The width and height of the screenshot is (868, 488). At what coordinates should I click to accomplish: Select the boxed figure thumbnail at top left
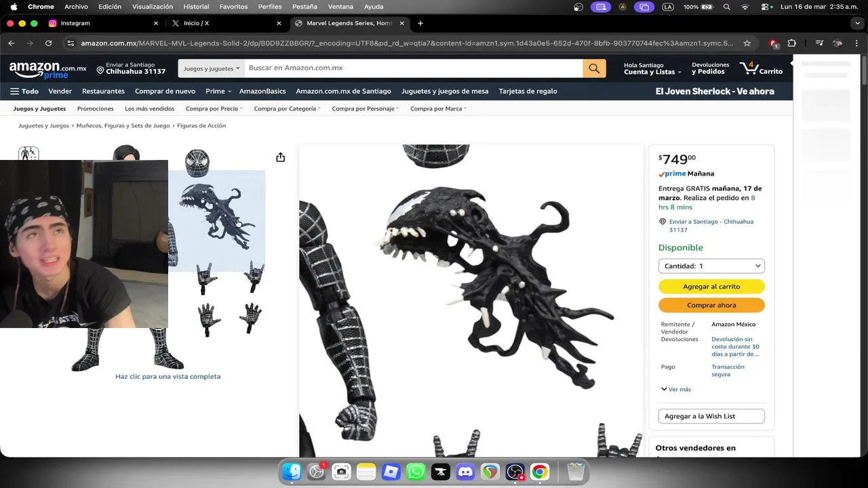(28, 154)
